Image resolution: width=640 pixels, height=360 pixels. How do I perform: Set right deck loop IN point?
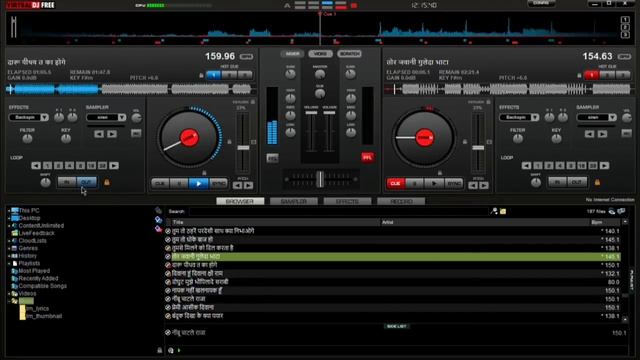point(557,182)
